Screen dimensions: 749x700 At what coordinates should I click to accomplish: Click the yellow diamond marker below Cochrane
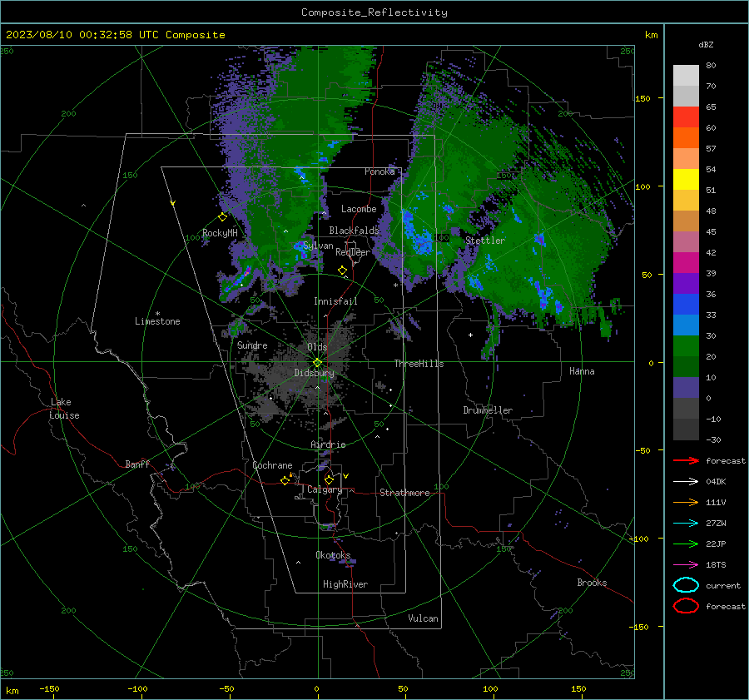285,481
